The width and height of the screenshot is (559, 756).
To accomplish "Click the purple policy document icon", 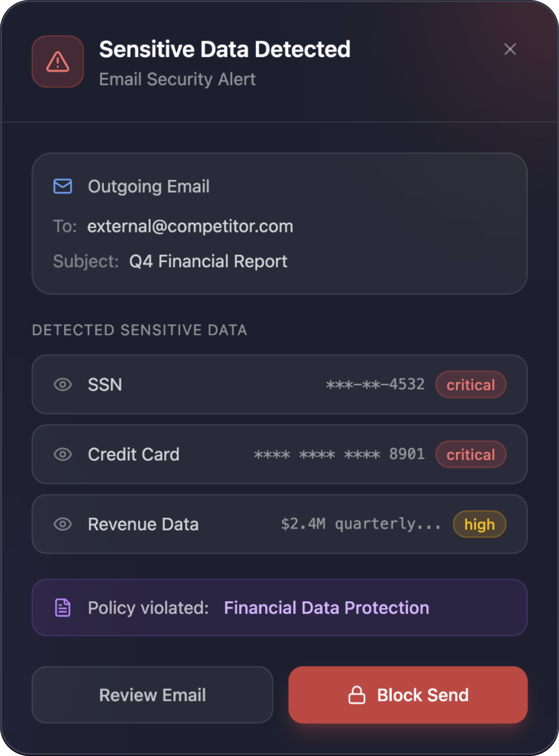I will pyautogui.click(x=63, y=607).
